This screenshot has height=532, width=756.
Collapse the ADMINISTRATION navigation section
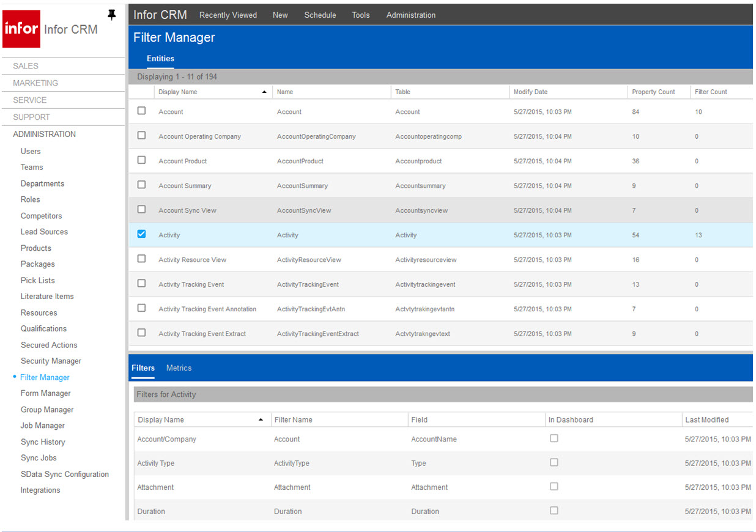point(45,135)
